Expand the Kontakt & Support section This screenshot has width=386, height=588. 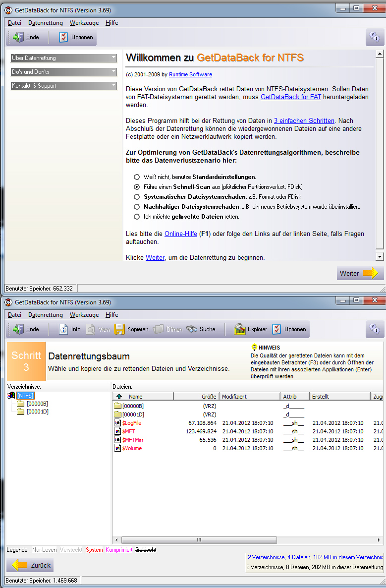(x=64, y=86)
